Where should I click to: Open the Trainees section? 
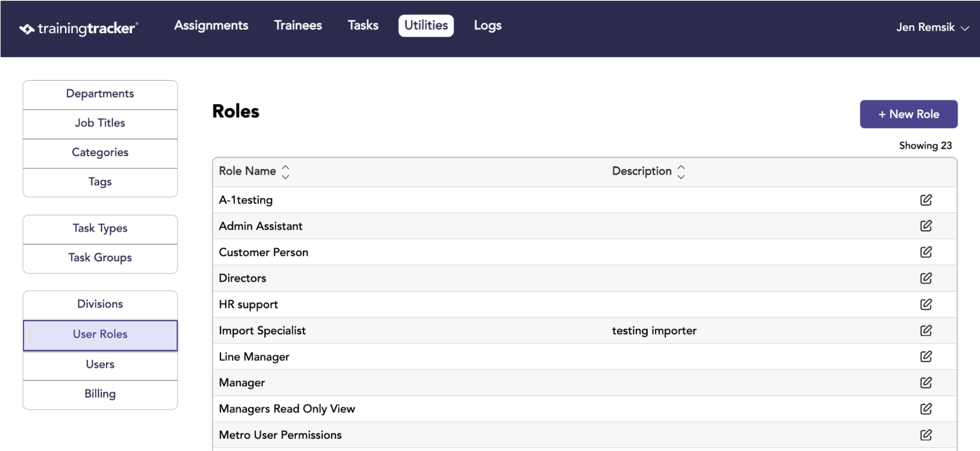(298, 25)
